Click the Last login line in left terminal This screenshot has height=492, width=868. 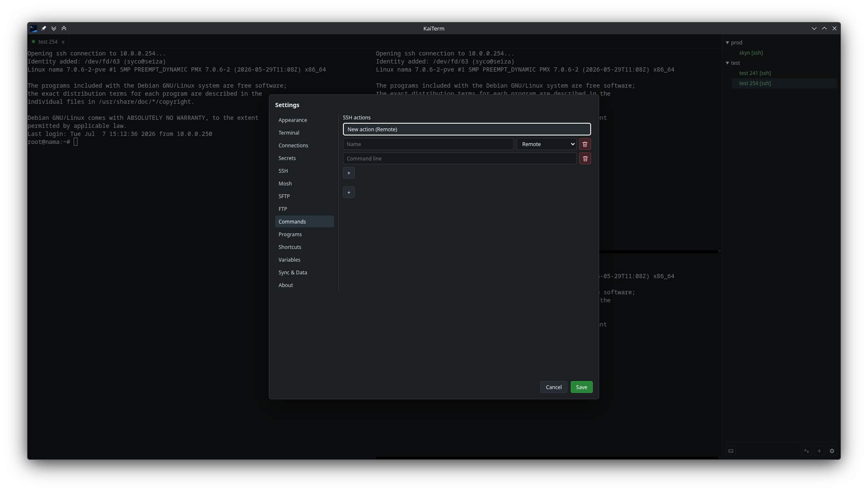[x=120, y=134]
